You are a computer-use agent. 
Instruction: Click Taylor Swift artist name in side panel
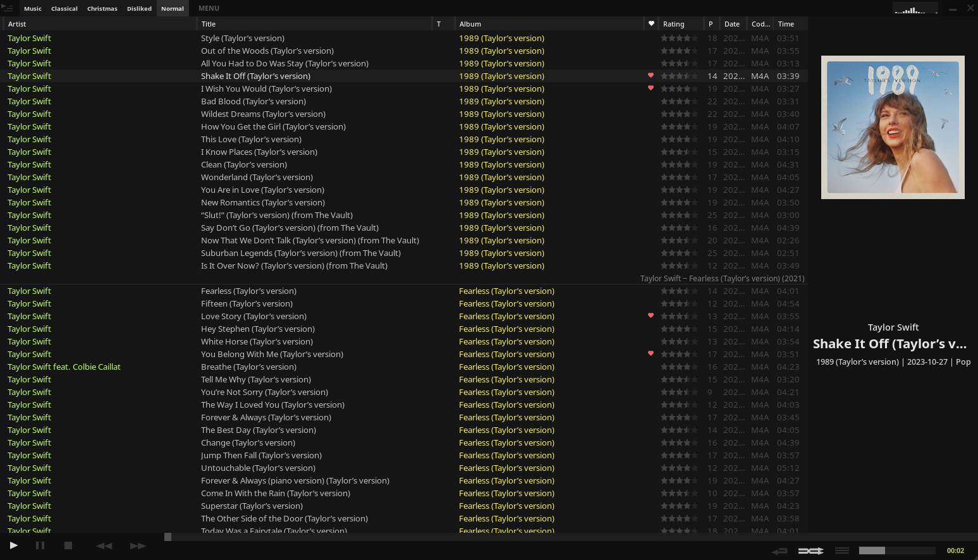[x=893, y=327]
